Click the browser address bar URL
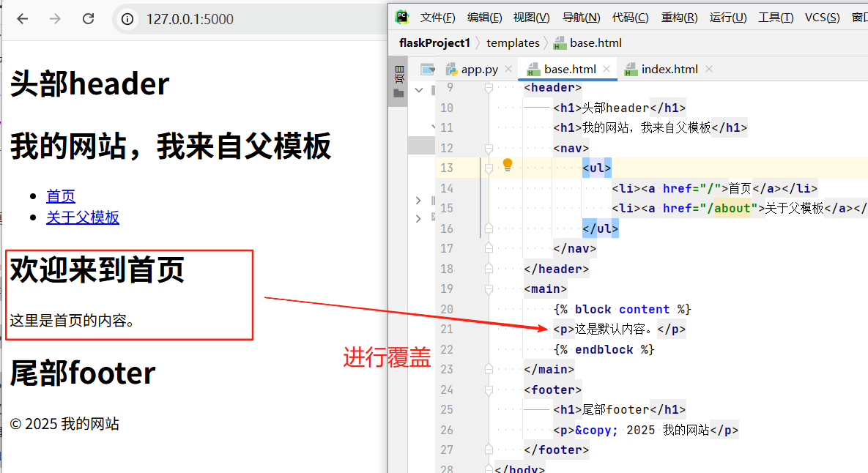Screen dimensions: 868x473 [190, 19]
